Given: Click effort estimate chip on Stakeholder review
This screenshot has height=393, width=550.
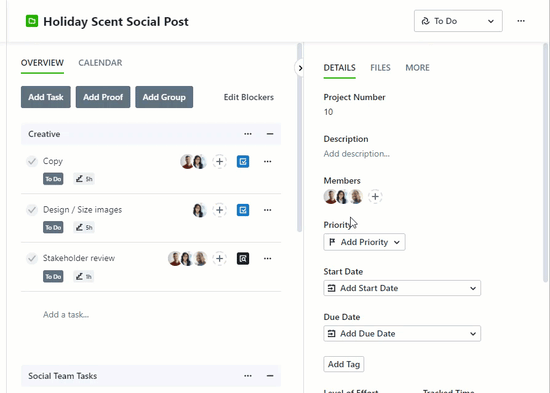Looking at the screenshot, I should (83, 277).
